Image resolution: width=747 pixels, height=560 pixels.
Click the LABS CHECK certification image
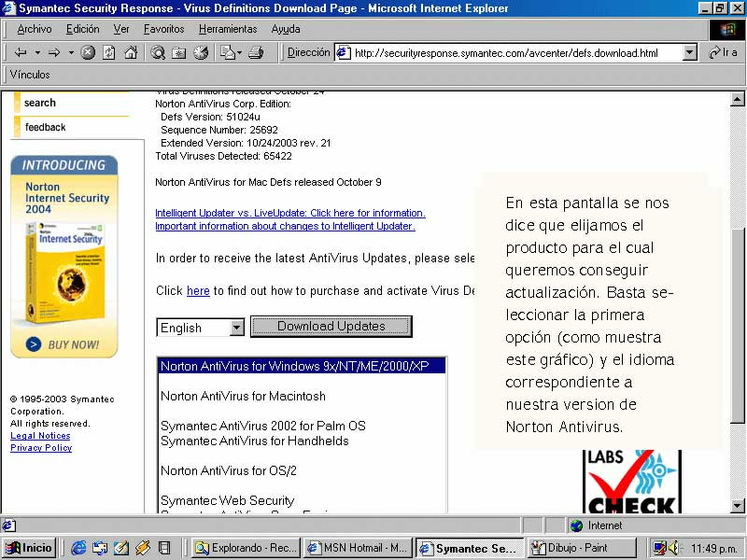(632, 481)
